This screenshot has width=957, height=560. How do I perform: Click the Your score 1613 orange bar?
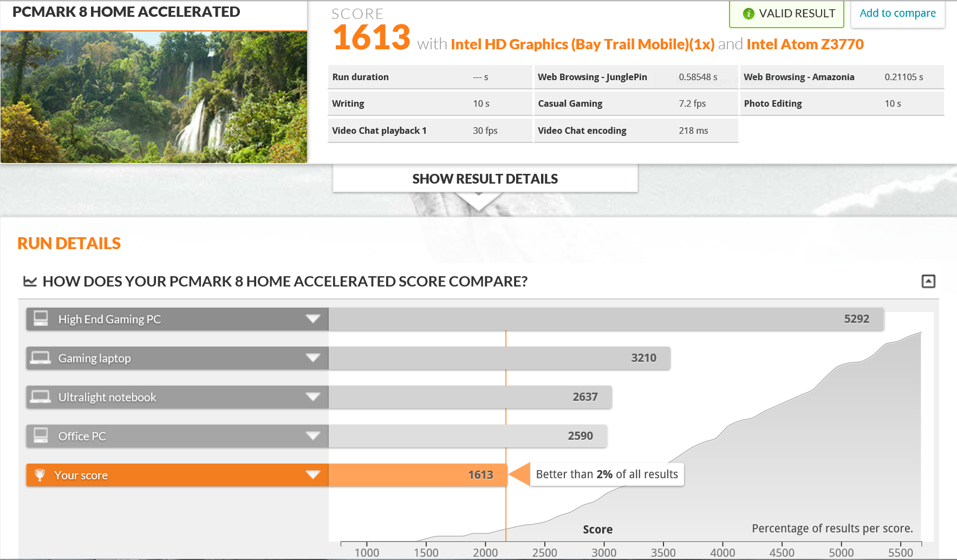click(418, 475)
